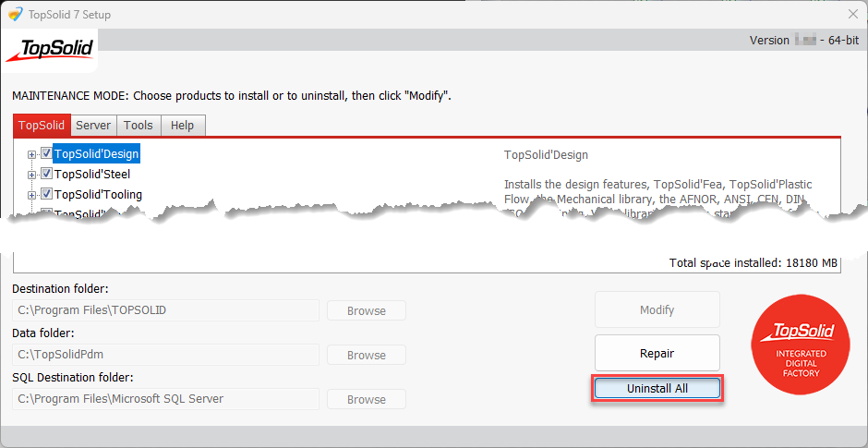Close the TopSolid 7 Setup window
Image resolution: width=868 pixels, height=448 pixels.
(x=853, y=15)
